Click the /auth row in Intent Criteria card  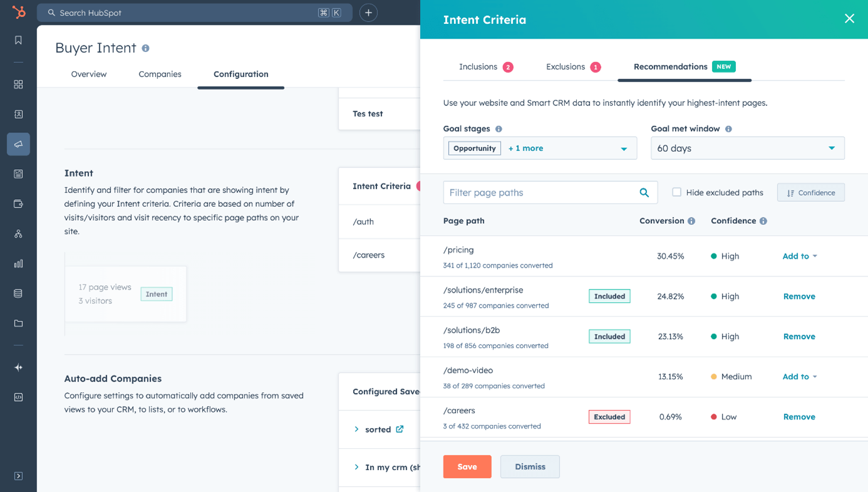click(380, 222)
